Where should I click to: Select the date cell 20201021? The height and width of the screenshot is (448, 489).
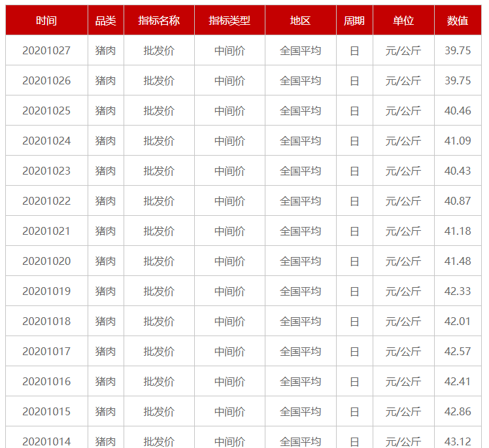pyautogui.click(x=46, y=231)
